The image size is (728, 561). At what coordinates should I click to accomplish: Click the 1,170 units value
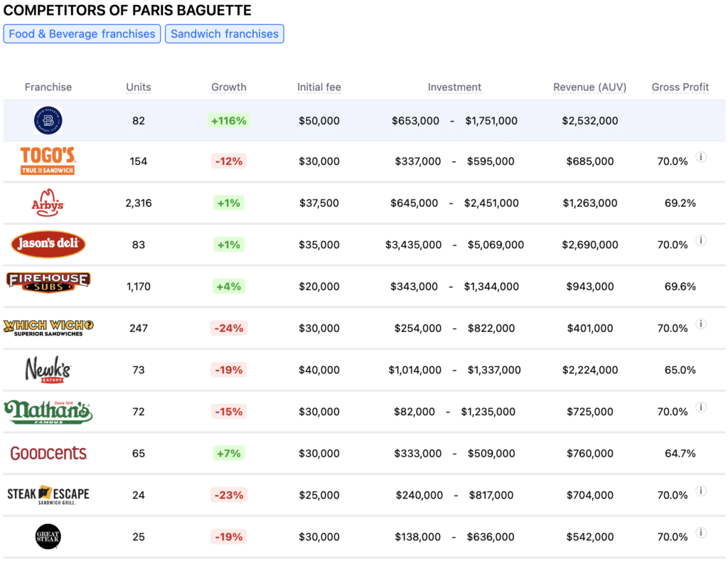tap(139, 287)
